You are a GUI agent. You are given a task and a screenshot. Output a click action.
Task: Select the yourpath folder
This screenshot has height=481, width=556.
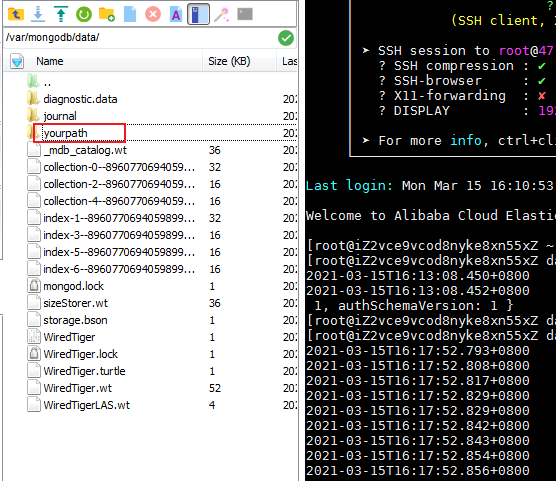point(66,133)
